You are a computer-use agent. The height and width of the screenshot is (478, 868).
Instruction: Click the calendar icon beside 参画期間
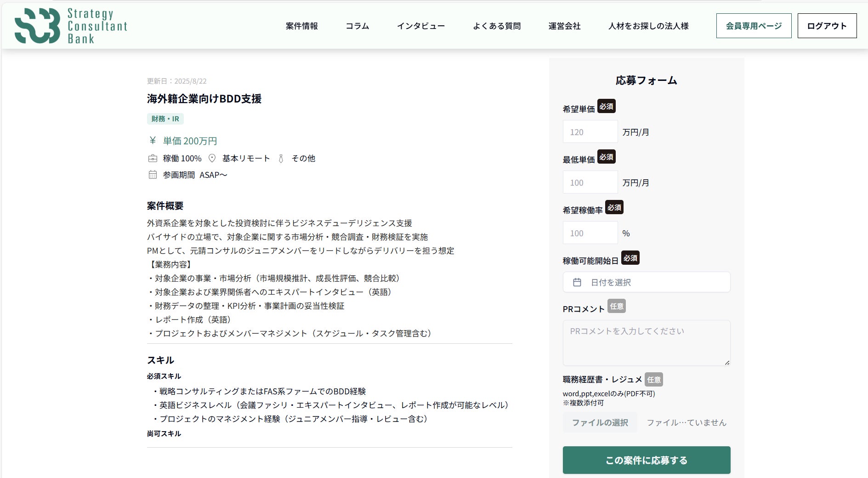153,175
